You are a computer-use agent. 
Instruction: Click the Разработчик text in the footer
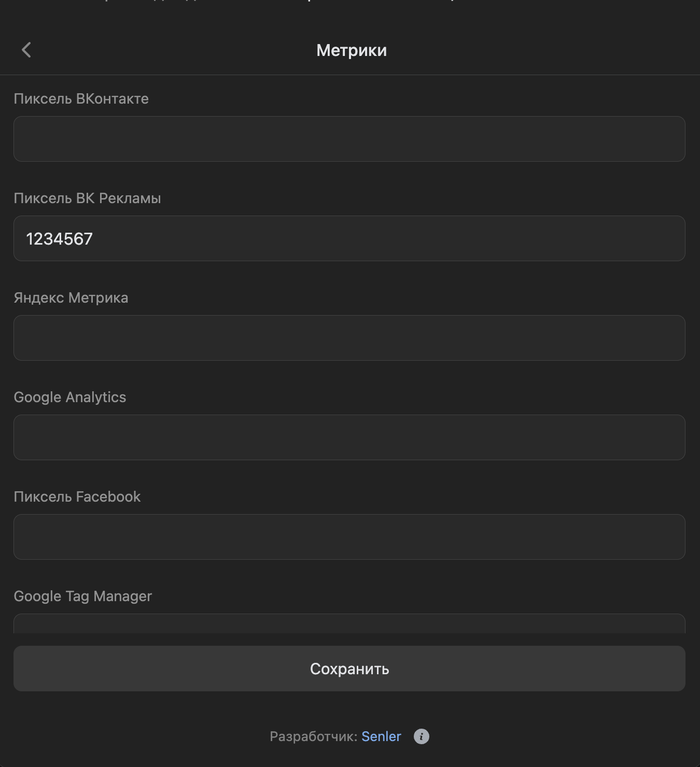coord(313,736)
